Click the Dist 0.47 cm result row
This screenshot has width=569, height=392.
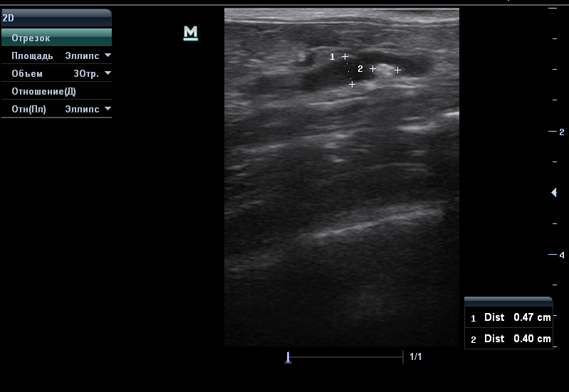pyautogui.click(x=508, y=317)
